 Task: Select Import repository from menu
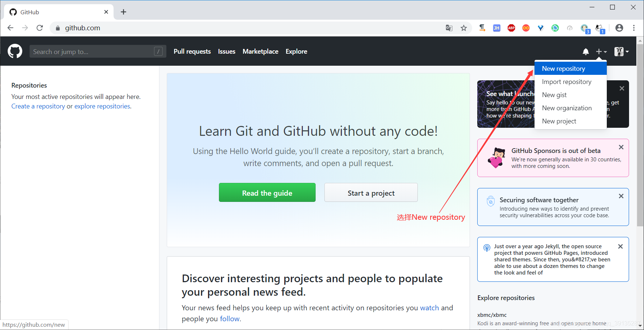pyautogui.click(x=570, y=82)
